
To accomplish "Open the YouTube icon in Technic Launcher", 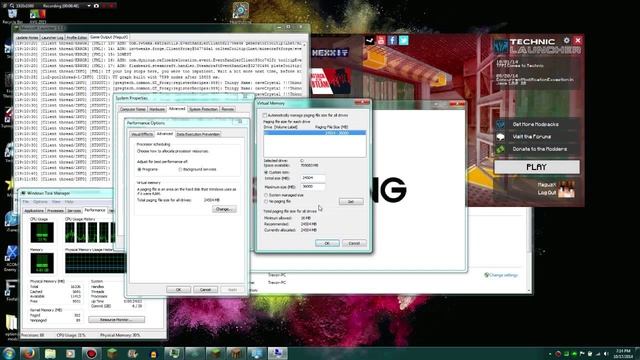I will coord(381,40).
